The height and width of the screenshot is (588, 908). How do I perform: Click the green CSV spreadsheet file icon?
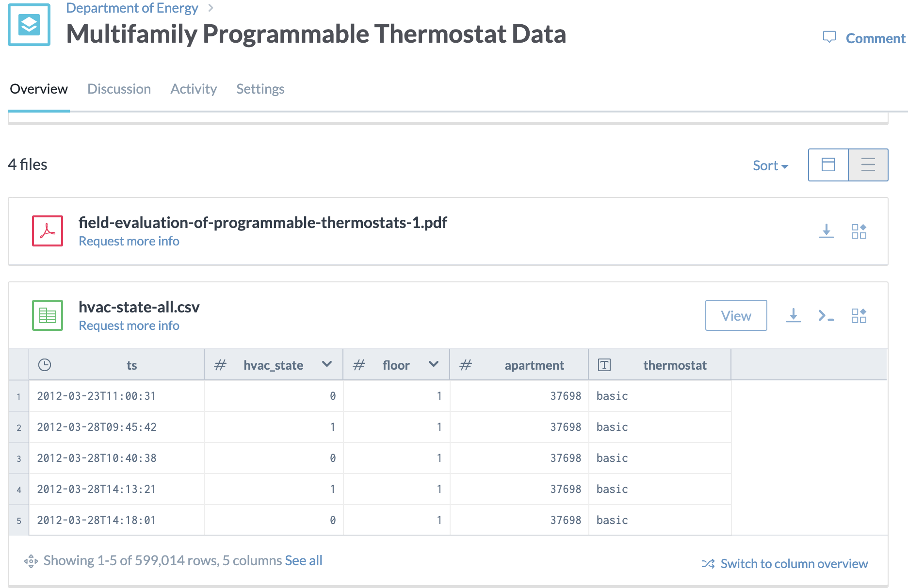pyautogui.click(x=48, y=315)
